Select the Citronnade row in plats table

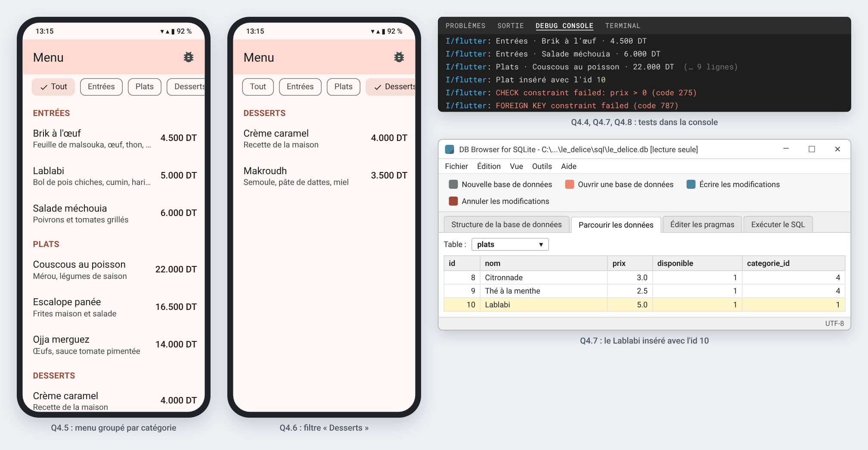click(645, 278)
